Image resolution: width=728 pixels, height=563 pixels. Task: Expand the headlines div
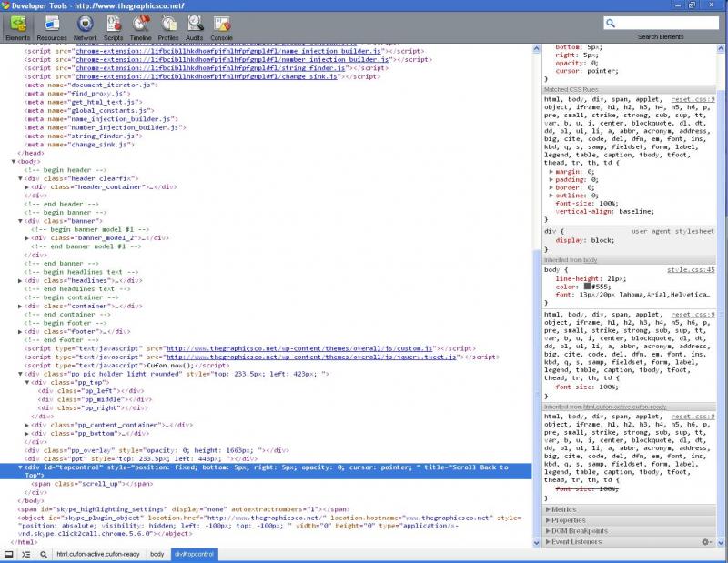20,281
